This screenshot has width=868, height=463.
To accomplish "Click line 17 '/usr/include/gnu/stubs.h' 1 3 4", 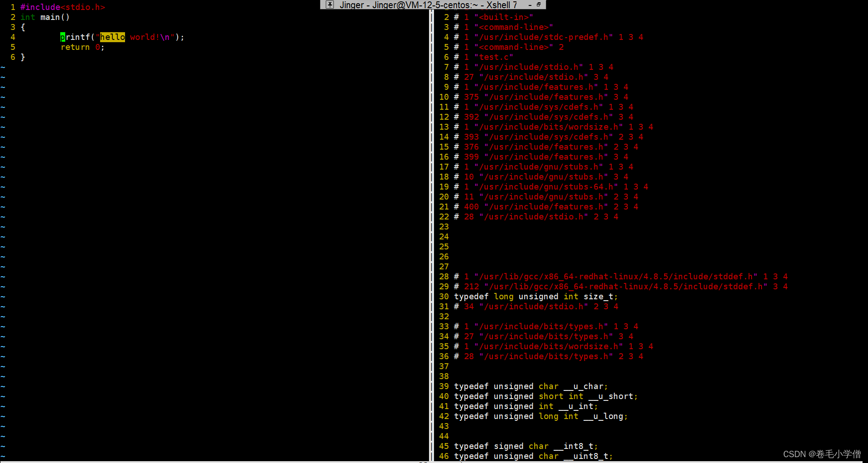I will 543,167.
